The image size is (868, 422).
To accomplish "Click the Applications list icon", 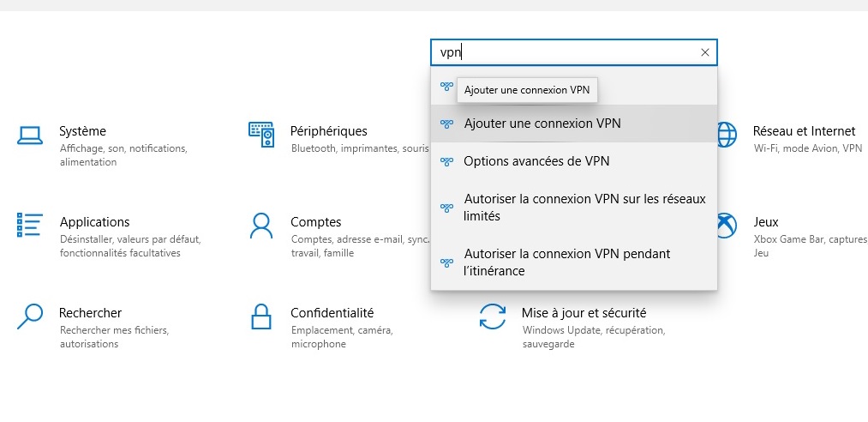I will (29, 225).
